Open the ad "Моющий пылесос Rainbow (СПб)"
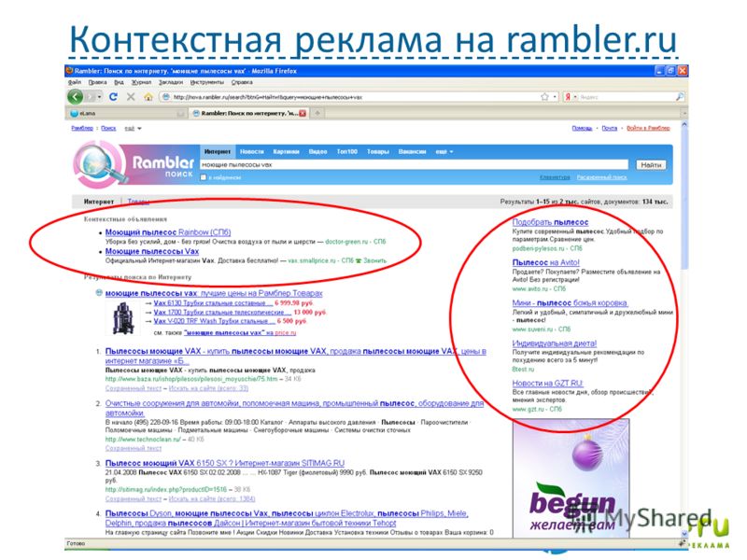The height and width of the screenshot is (560, 747). click(168, 232)
